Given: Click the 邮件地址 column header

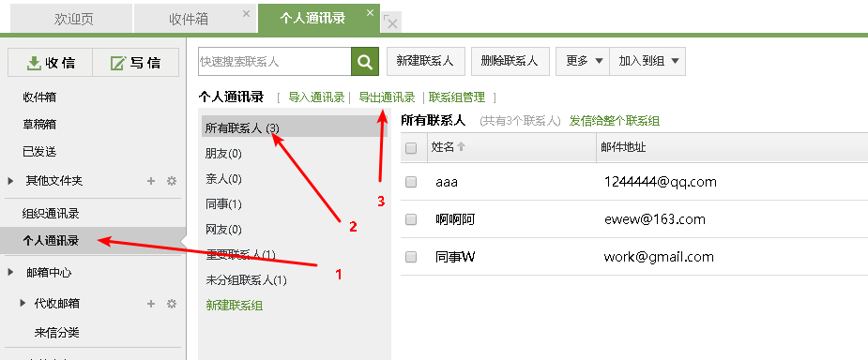Looking at the screenshot, I should coord(623,147).
